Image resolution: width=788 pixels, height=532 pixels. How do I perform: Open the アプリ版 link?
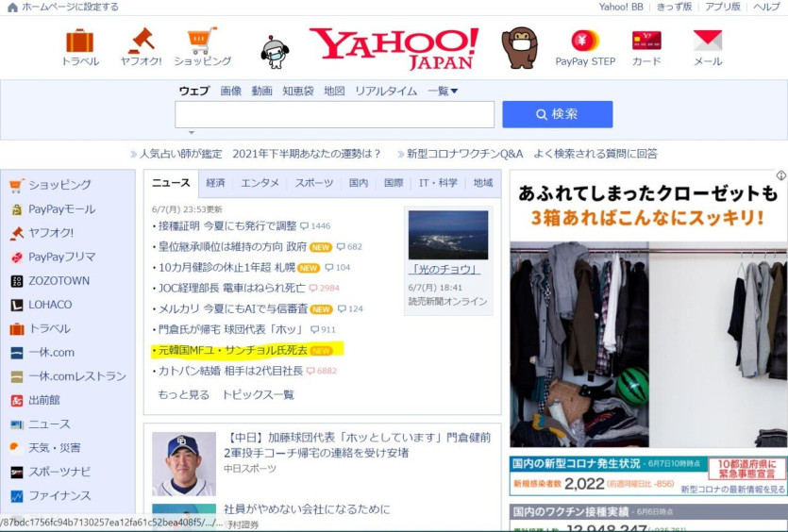723,7
